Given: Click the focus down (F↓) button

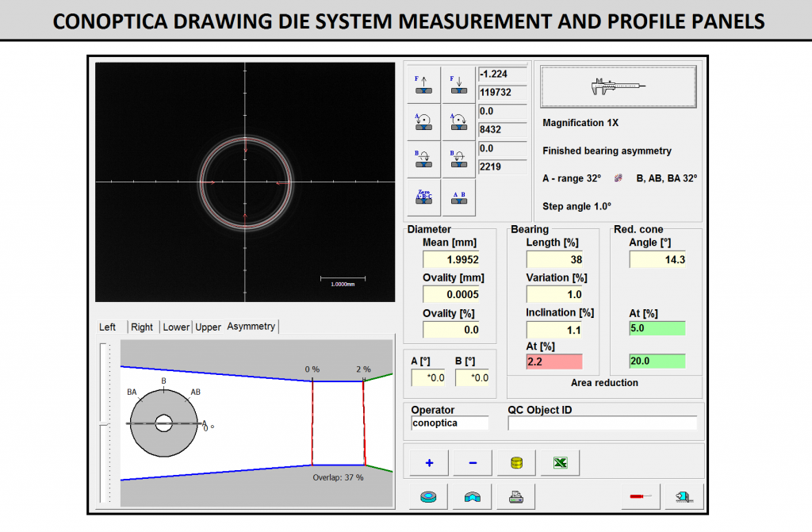Looking at the screenshot, I should click(458, 83).
